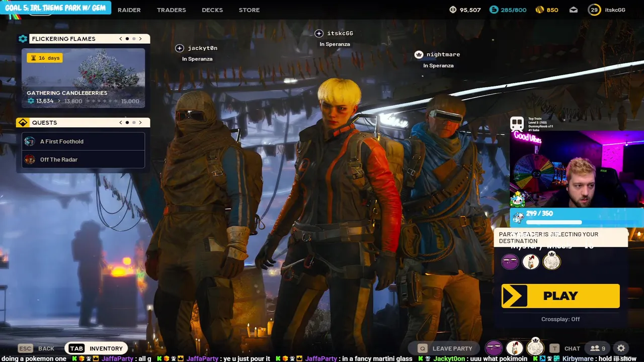Click the PLAY button
Viewport: 644px width, 362px height.
560,296
